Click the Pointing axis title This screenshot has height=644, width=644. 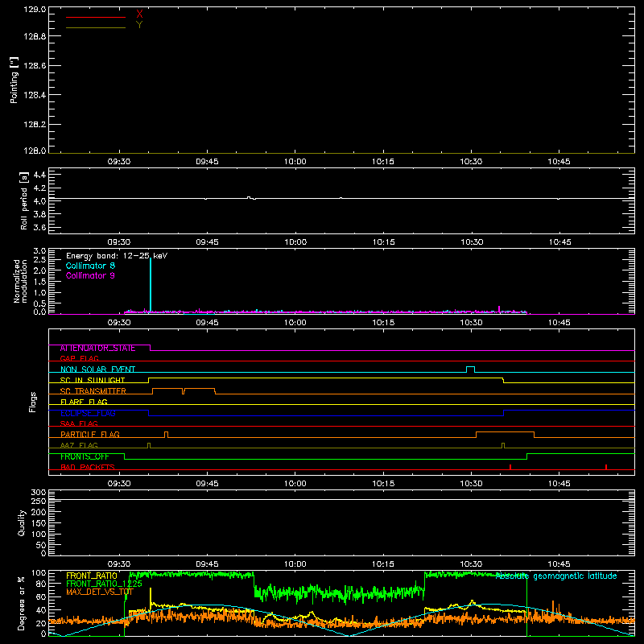pos(14,80)
